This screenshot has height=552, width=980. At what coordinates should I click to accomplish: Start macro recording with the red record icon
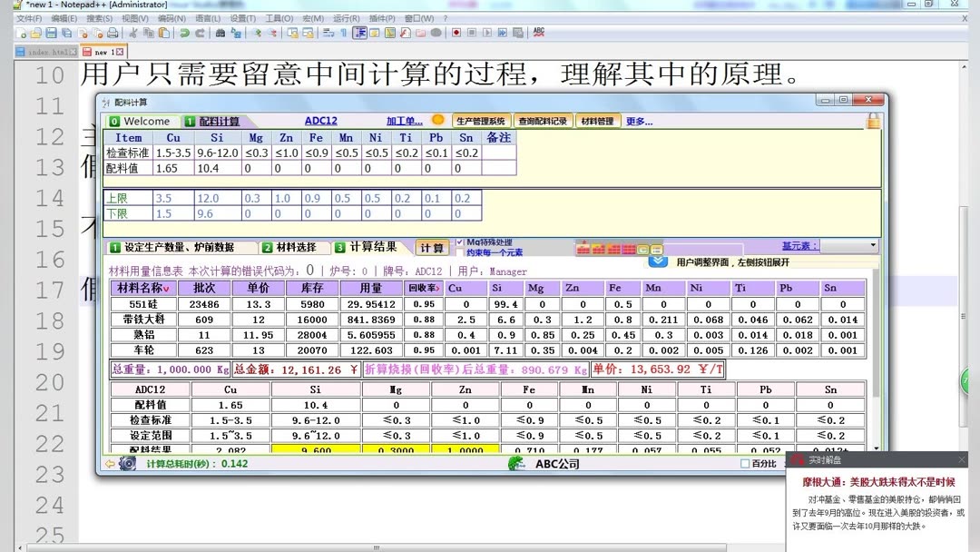[x=456, y=32]
